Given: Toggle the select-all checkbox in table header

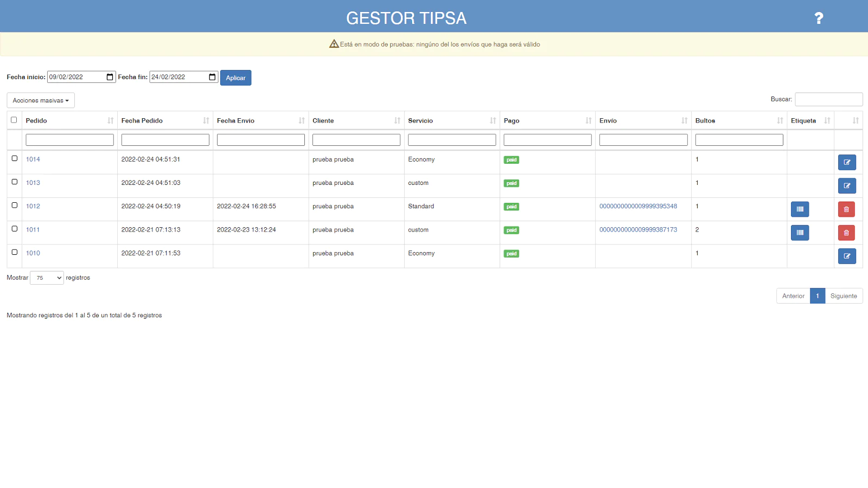Looking at the screenshot, I should [x=14, y=120].
